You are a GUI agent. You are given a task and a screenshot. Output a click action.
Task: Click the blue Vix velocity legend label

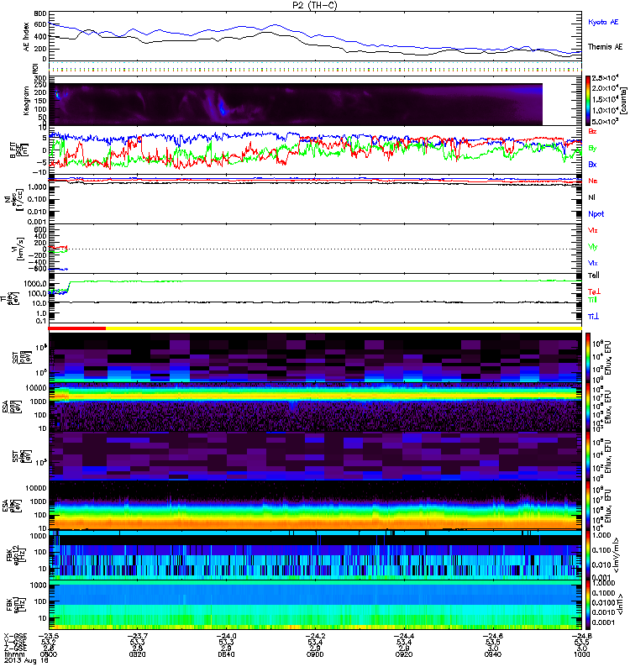594,262
